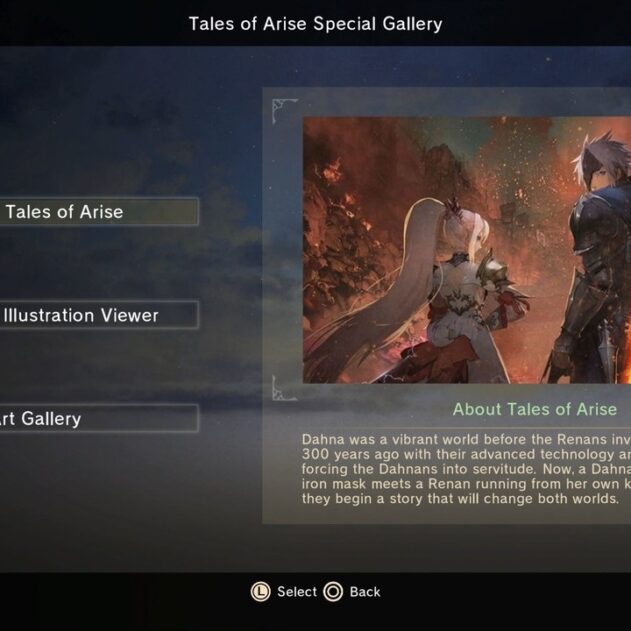Click the bottom-left ornamental frame corner
This screenshot has width=631, height=631.
coord(285,388)
